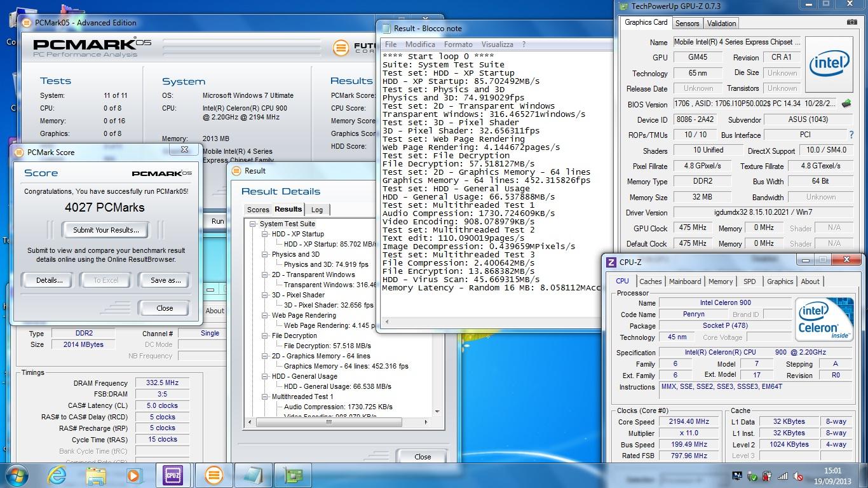Click the '4027 PCMarks' score text
Viewport: 868px width, 488px height.
coord(104,207)
